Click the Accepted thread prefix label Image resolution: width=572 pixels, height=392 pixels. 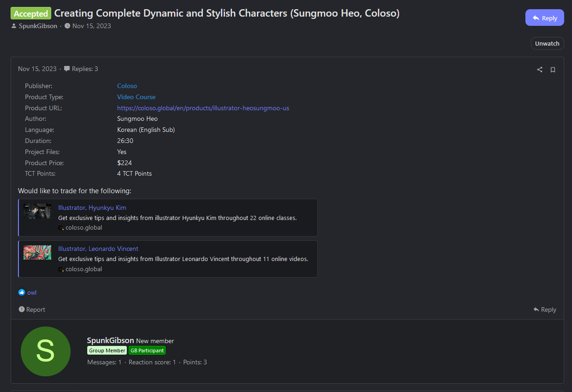click(31, 13)
